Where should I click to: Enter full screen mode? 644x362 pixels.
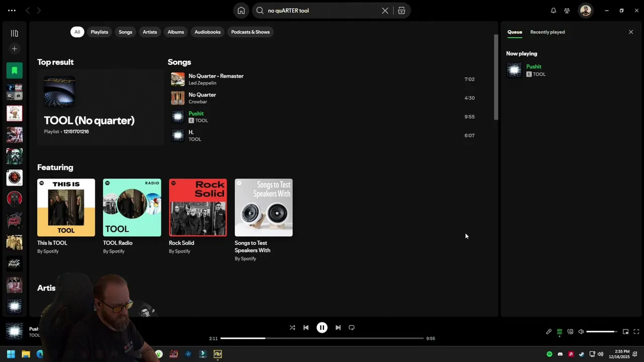[636, 332]
